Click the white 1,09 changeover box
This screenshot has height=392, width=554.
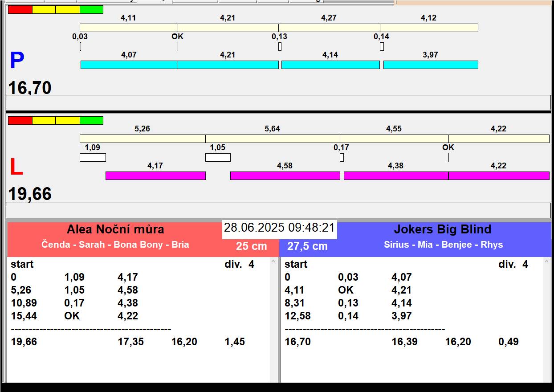click(x=93, y=157)
